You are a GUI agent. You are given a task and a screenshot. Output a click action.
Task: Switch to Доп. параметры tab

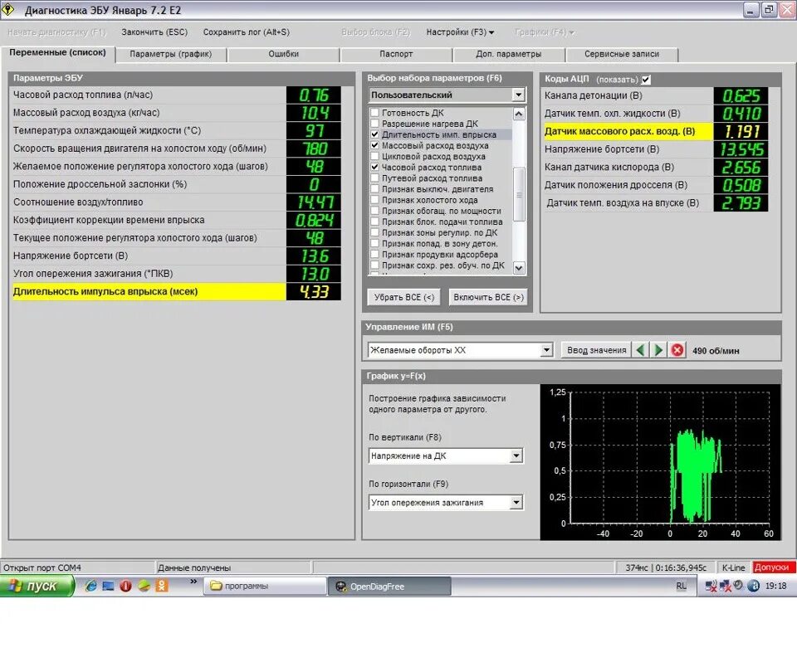(x=509, y=54)
